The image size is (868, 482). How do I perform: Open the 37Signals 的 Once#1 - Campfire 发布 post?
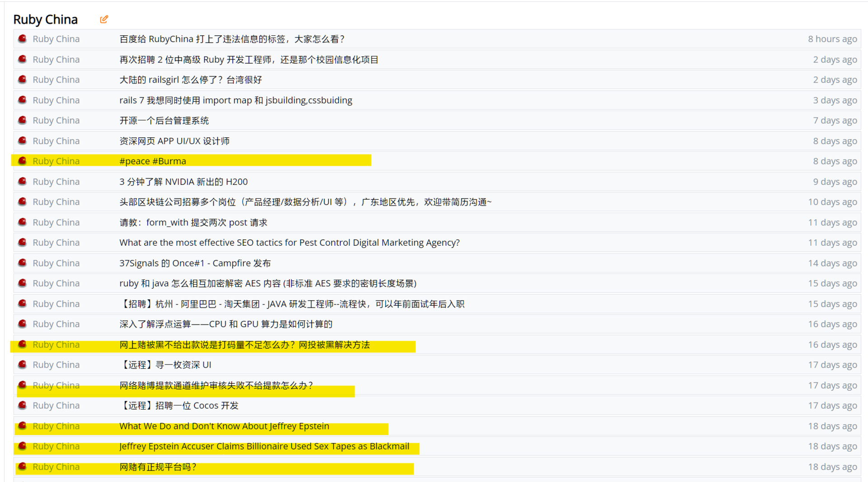(x=195, y=262)
